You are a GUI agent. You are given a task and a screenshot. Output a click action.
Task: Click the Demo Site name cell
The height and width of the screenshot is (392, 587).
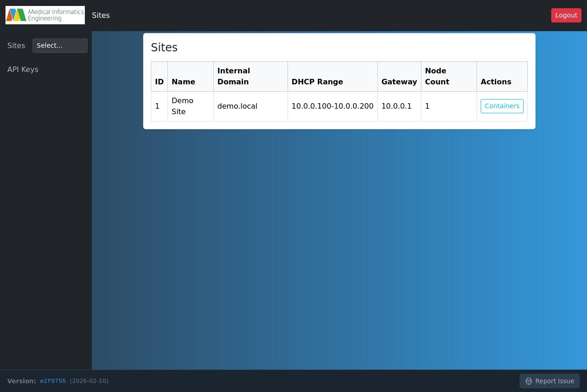(x=182, y=106)
